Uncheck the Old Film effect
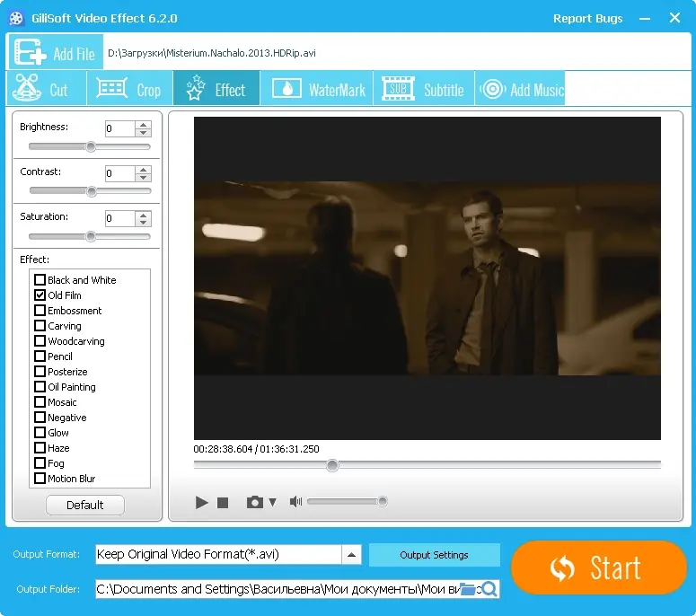The image size is (696, 616). (40, 295)
